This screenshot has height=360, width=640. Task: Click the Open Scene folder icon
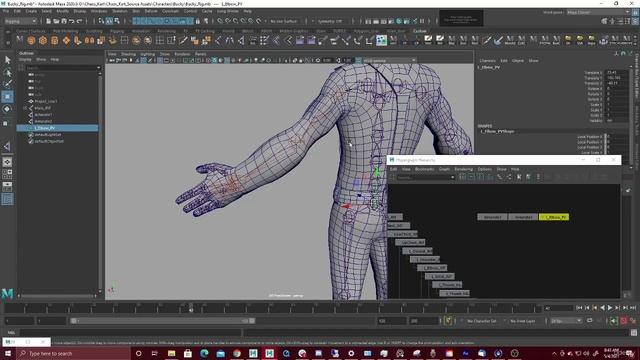[x=56, y=21]
